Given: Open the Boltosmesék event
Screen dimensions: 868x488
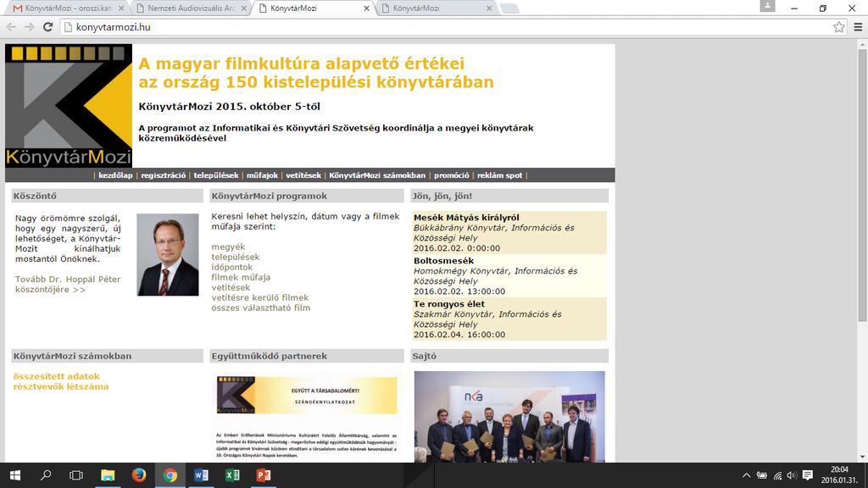Looking at the screenshot, I should click(x=443, y=261).
